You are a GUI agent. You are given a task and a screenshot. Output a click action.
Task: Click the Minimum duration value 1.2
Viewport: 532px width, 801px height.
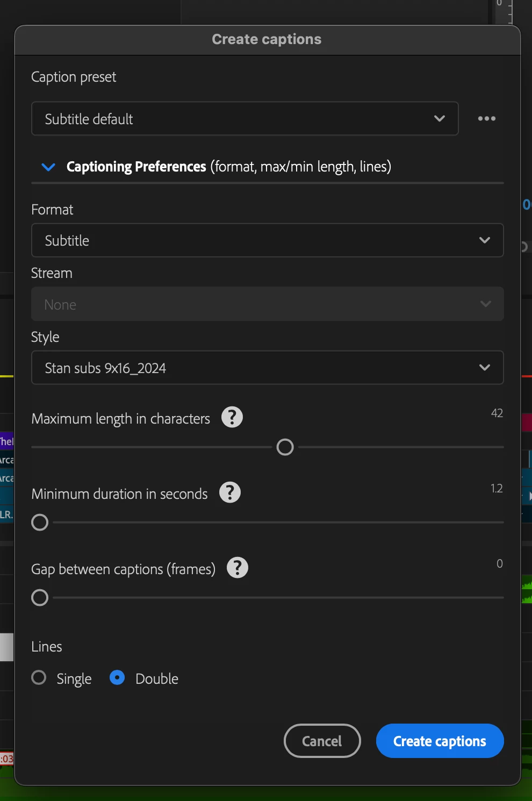coord(496,488)
